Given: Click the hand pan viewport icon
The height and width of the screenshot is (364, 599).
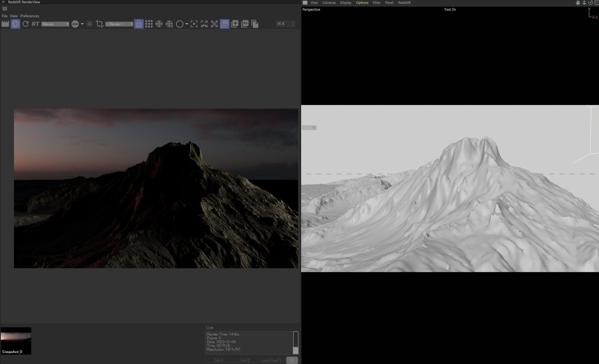Looking at the screenshot, I should 578,2.
